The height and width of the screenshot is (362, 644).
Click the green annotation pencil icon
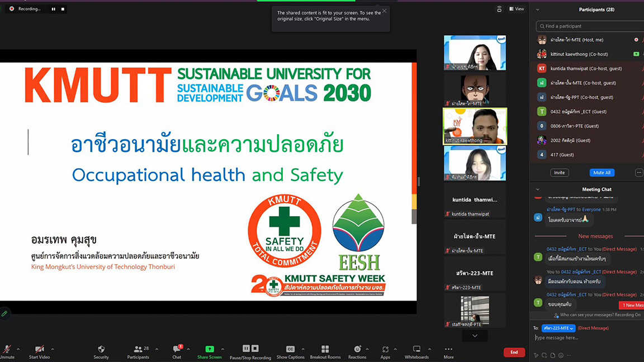4,313
